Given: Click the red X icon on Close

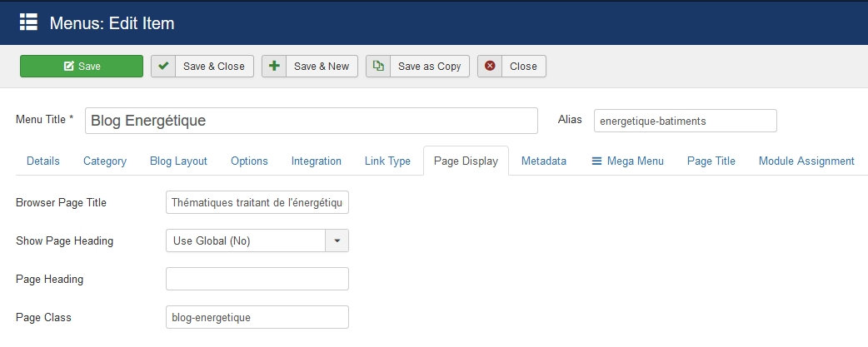Looking at the screenshot, I should point(490,67).
